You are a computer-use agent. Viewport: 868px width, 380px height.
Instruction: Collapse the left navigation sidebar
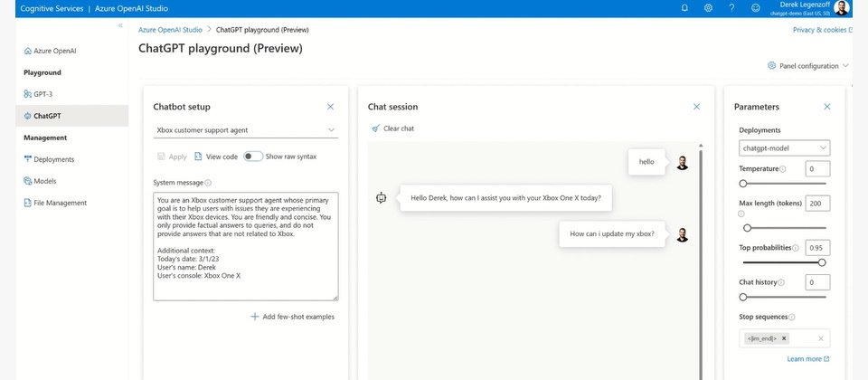tap(120, 25)
